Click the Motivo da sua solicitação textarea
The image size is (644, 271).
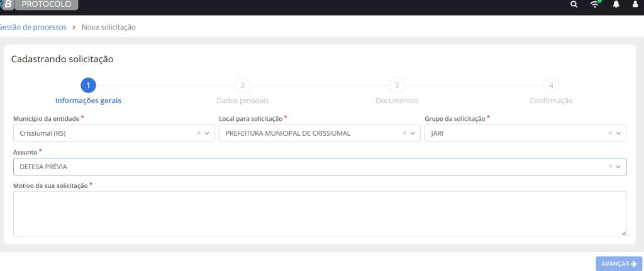pyautogui.click(x=319, y=214)
